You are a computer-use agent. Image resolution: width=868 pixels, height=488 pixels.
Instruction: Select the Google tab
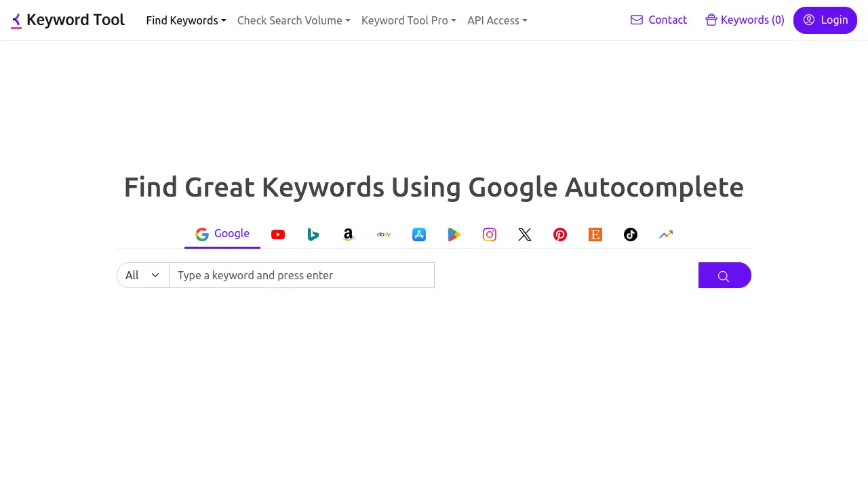click(x=222, y=234)
